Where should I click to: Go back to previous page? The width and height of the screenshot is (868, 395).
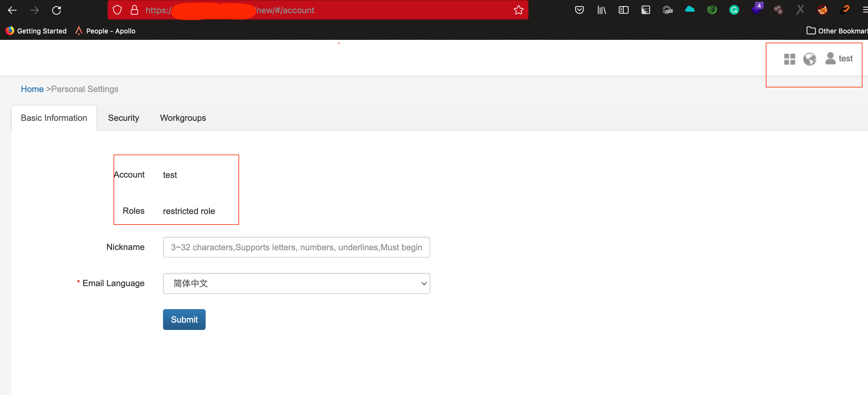pos(13,10)
